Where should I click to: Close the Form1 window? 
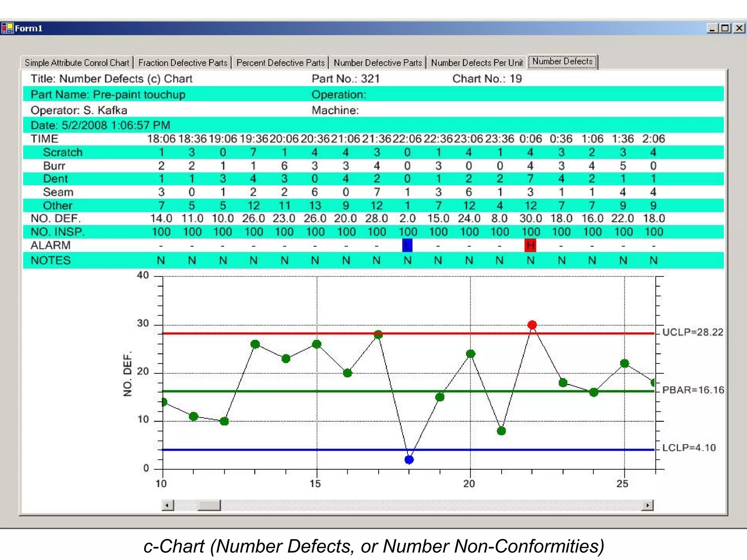coord(739,28)
